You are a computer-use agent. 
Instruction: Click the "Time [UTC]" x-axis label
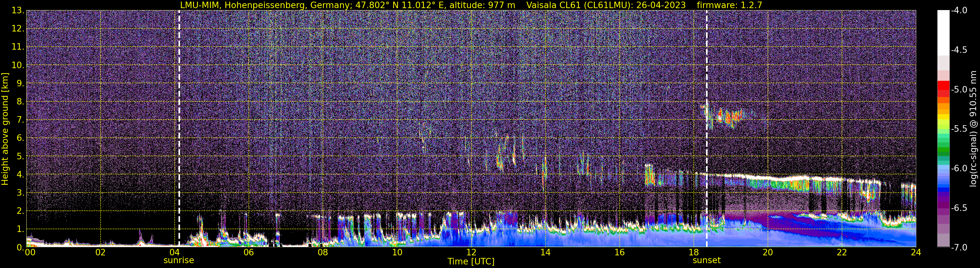point(471,262)
